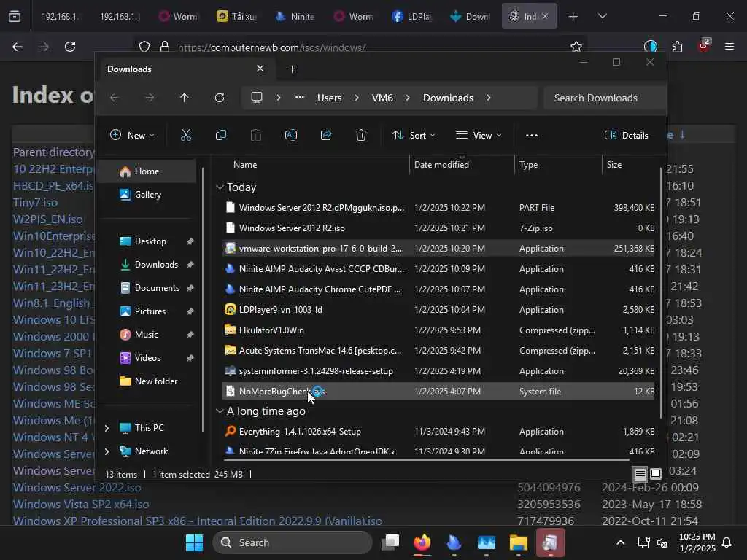Select the Windows Server 2012 R2.iso file
Screen dimensions: 747x560
click(x=438, y=228)
